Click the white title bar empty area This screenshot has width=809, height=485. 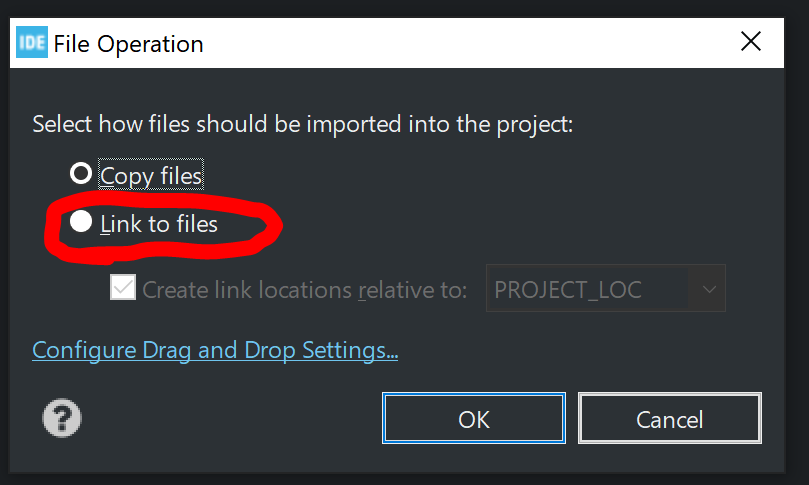[x=464, y=42]
